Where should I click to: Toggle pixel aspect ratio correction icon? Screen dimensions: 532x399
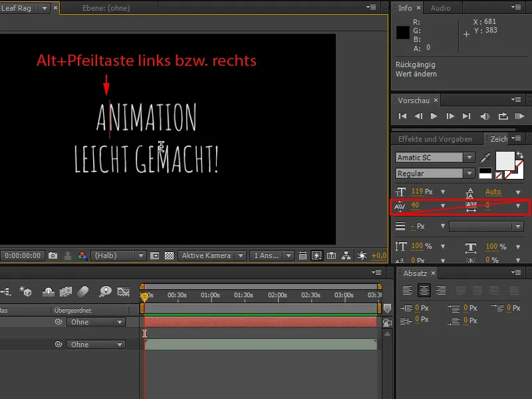[303, 255]
